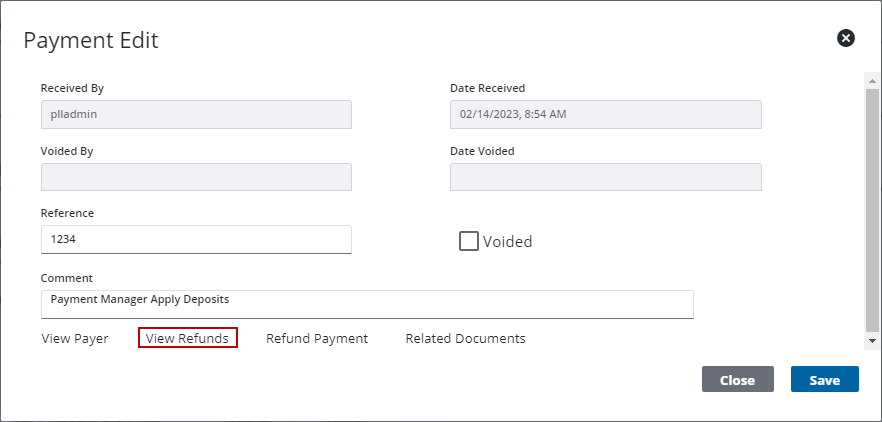882x422 pixels.
Task: Click into the Comment text field
Action: (x=367, y=304)
